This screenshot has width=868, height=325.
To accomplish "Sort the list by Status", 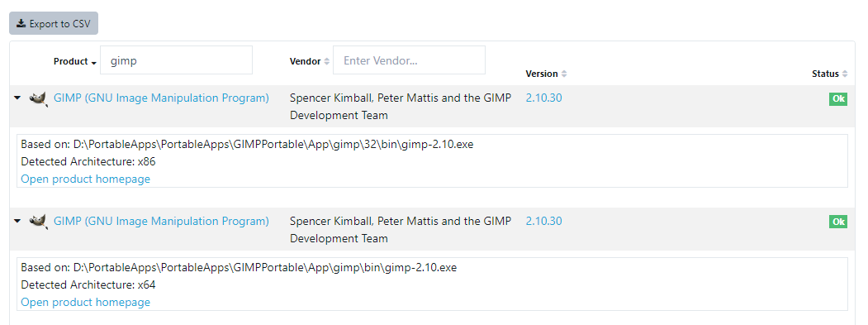I will 829,74.
